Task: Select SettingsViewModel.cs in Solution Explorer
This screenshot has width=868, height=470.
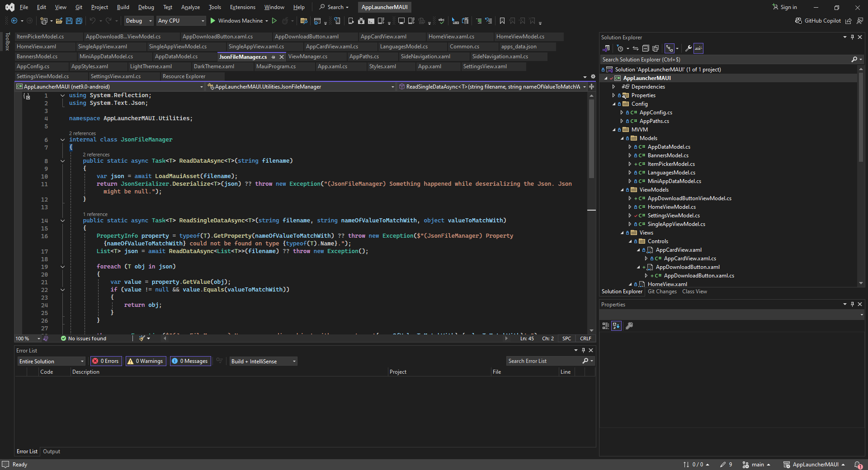Action: tap(674, 216)
